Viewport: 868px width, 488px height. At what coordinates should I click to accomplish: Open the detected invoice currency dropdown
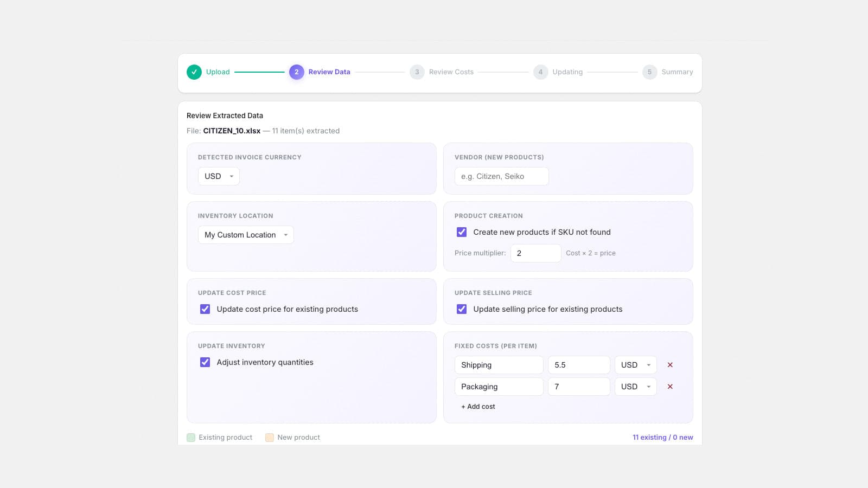coord(219,176)
